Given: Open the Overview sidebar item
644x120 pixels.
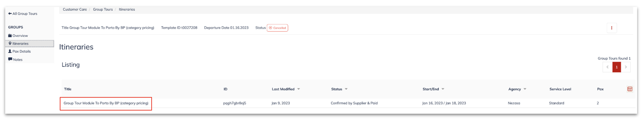Looking at the screenshot, I should [x=18, y=36].
